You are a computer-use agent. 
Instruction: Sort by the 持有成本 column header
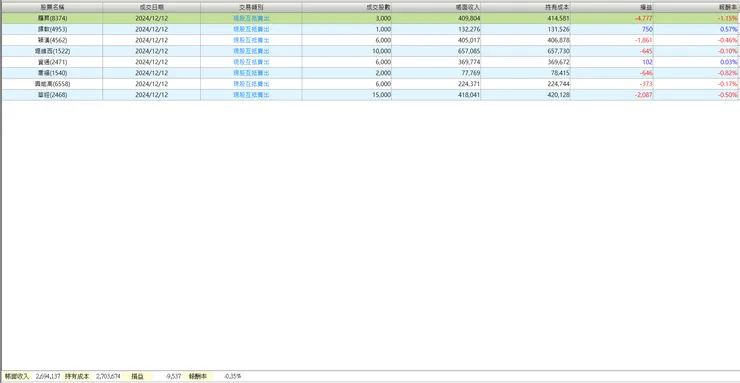(526, 8)
